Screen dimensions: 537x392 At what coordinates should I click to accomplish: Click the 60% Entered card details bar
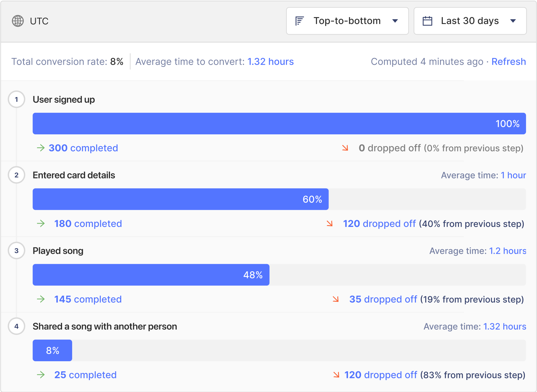pyautogui.click(x=180, y=199)
